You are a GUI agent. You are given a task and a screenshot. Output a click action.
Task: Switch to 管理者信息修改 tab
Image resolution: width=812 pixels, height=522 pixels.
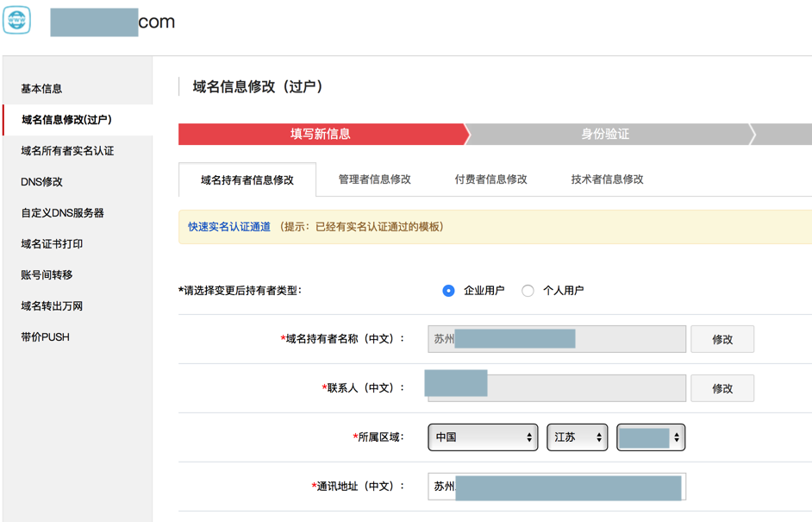coord(374,179)
